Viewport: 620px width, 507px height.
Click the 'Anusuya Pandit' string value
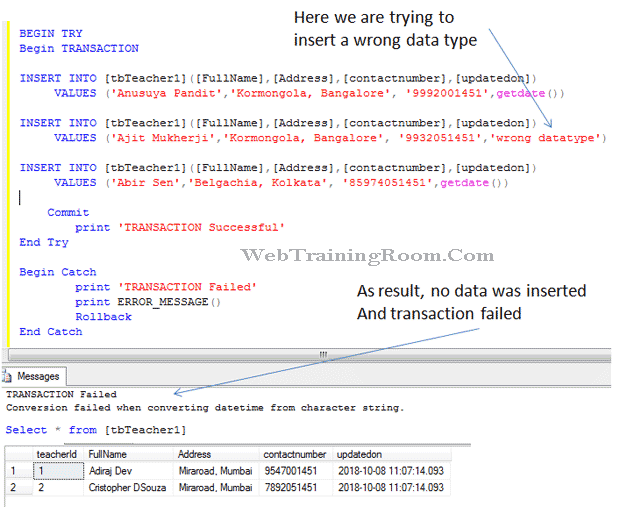pos(169,93)
